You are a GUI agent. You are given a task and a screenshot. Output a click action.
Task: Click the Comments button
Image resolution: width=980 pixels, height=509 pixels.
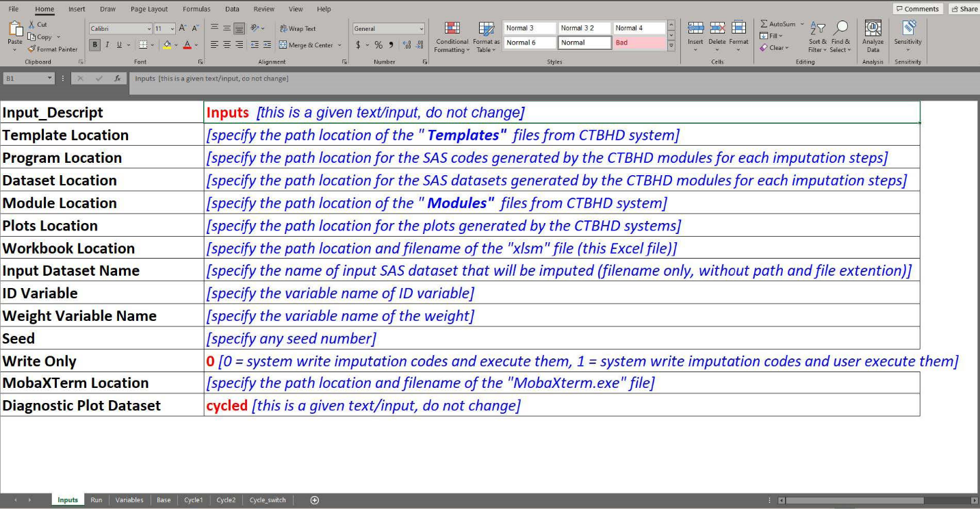point(918,8)
